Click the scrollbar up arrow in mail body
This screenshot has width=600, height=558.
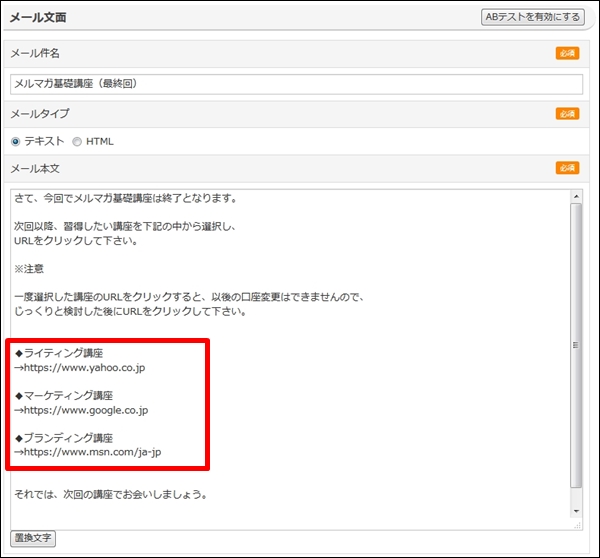pos(576,197)
